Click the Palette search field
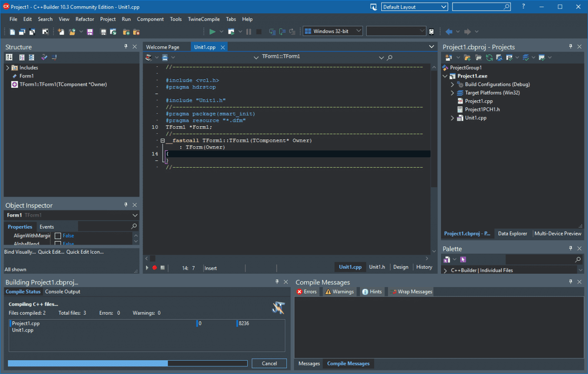Image resolution: width=588 pixels, height=374 pixels. click(544, 259)
